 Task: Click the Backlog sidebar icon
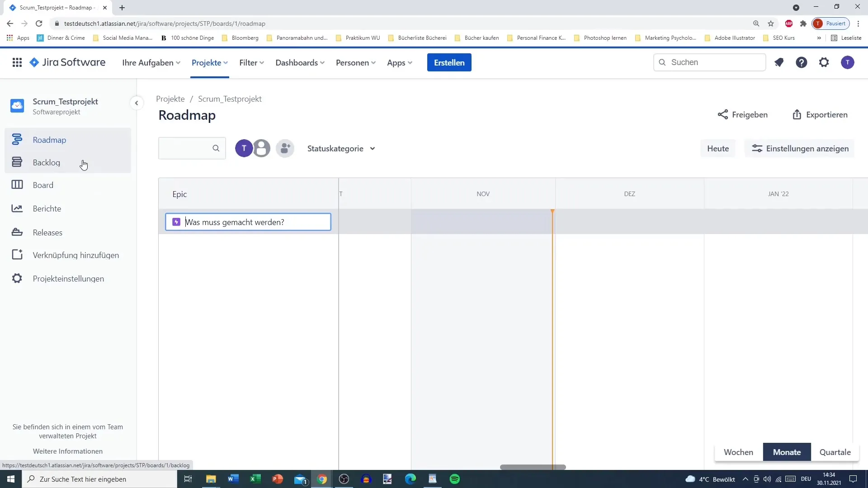tap(16, 162)
